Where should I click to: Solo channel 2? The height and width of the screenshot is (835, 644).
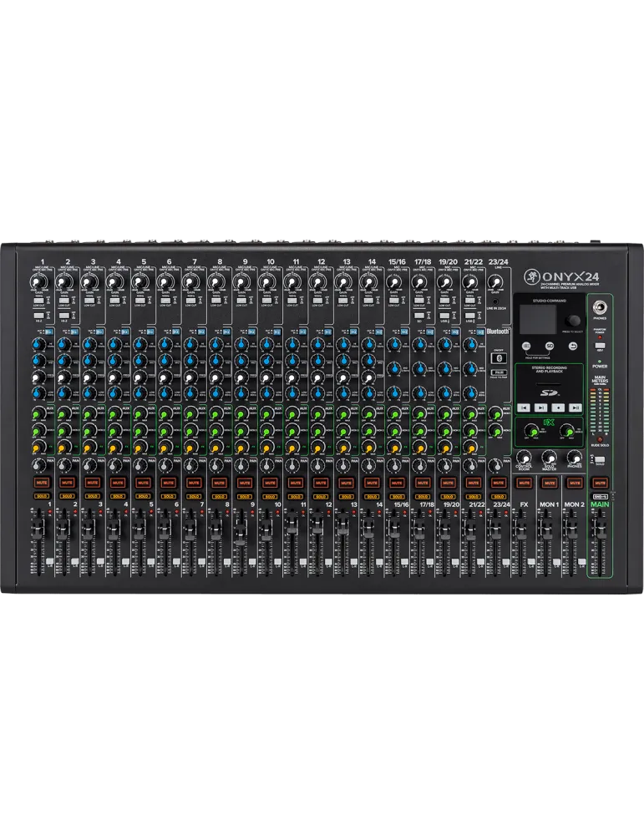point(67,496)
